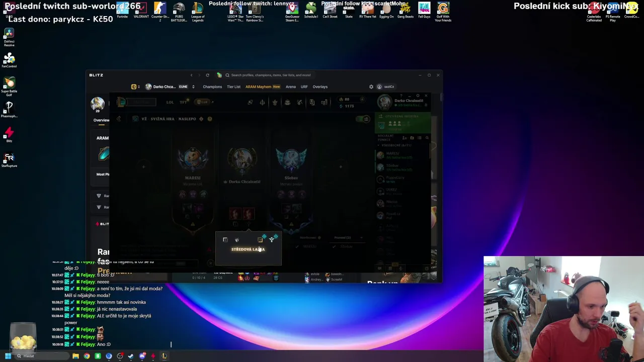This screenshot has width=644, height=362.
Task: Open Discord from the taskbar
Action: coord(142,356)
